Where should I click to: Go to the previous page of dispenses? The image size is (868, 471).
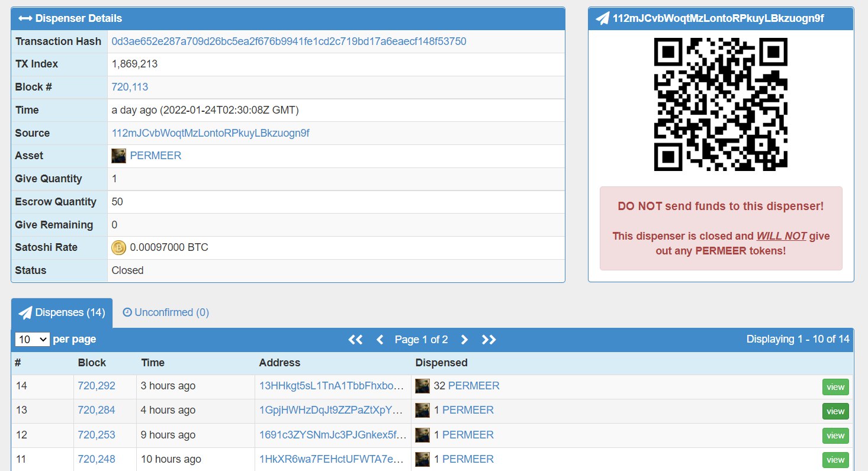click(380, 340)
